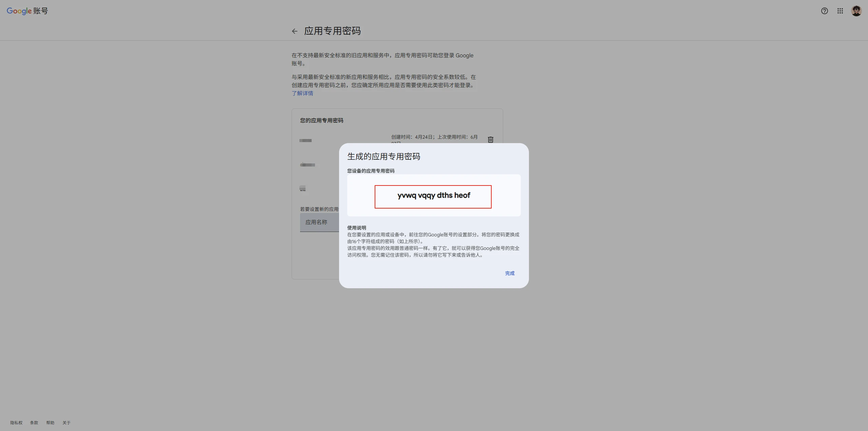The image size is (868, 431).
Task: Click the Google 账号 logo
Action: tap(27, 11)
